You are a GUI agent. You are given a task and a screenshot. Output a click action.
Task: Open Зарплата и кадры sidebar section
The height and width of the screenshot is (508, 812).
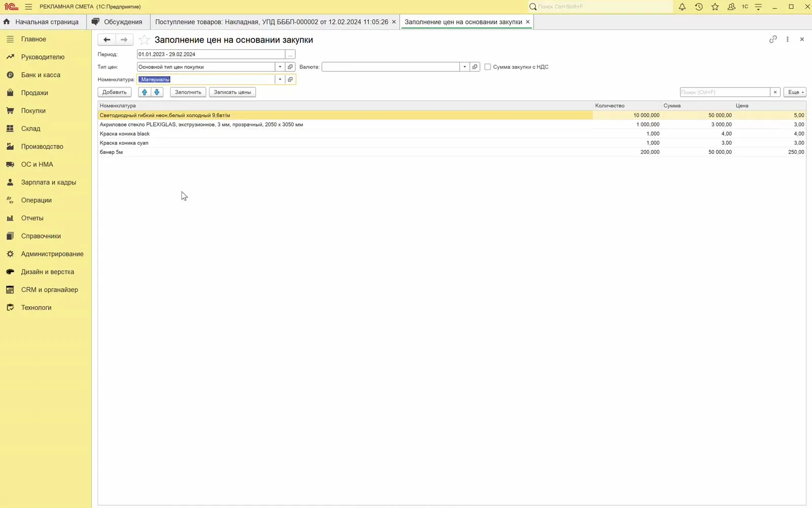[48, 182]
